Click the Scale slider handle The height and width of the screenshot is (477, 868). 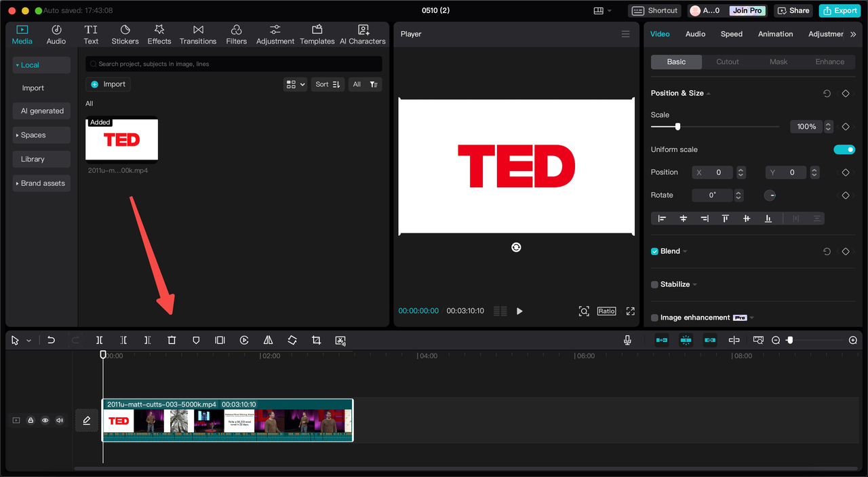[x=677, y=126]
